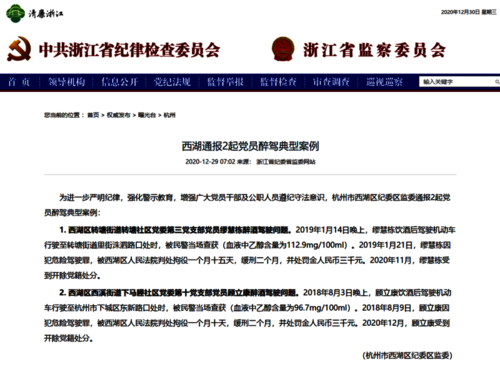The image size is (500, 369).
Task: Click the 曝光台 breadcrumb link
Action: (147, 115)
